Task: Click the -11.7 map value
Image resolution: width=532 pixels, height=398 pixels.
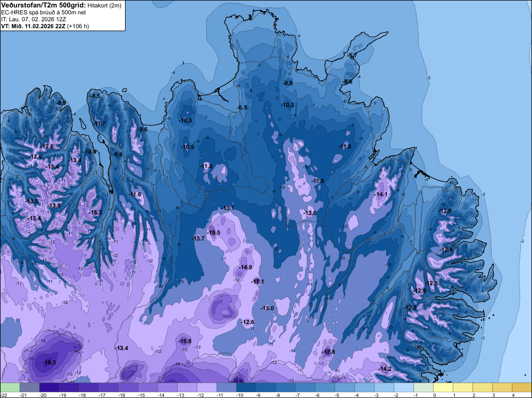Action: [99, 123]
